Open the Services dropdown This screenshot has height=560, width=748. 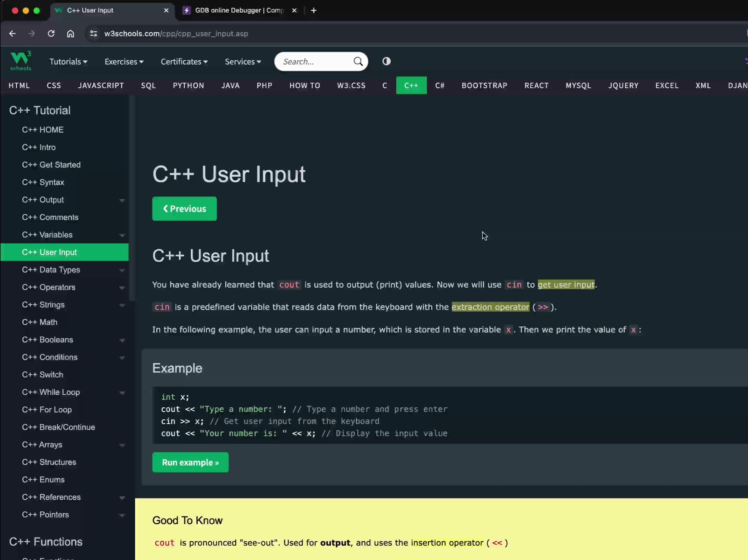point(243,61)
